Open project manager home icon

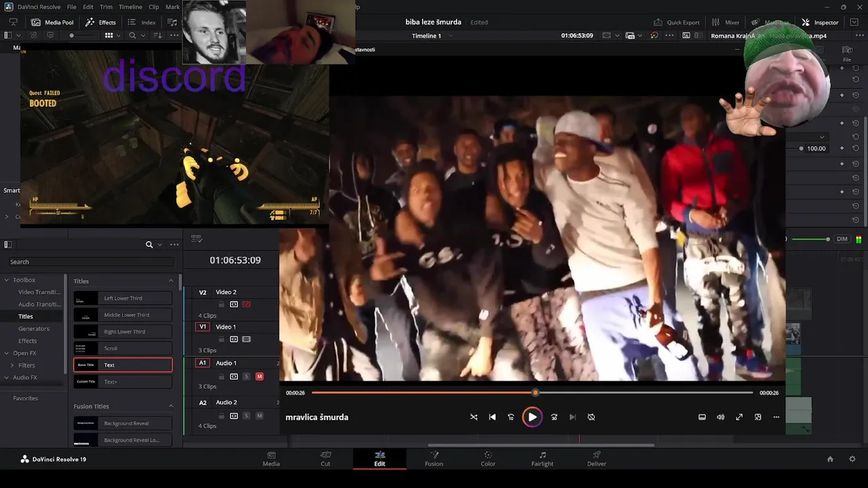(x=830, y=459)
